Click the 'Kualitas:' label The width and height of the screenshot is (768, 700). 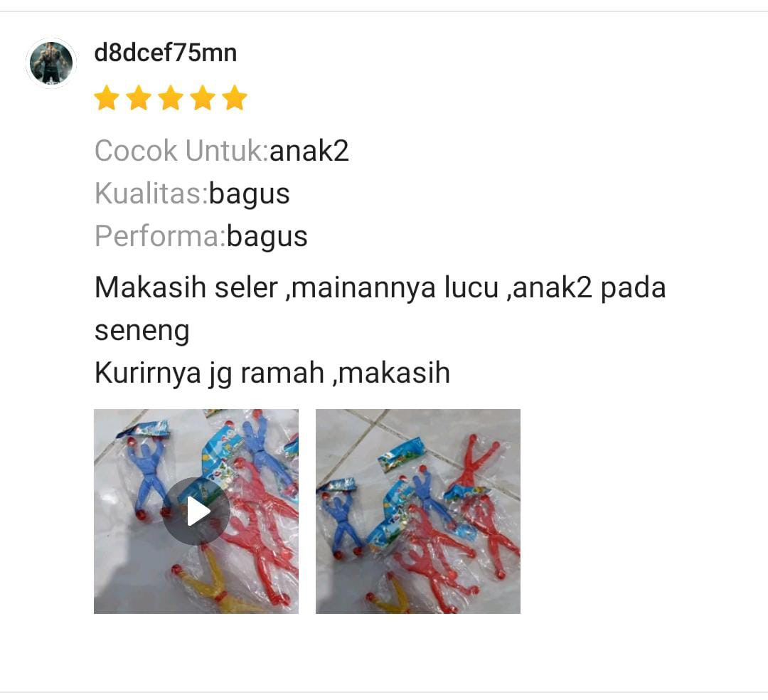pyautogui.click(x=152, y=193)
